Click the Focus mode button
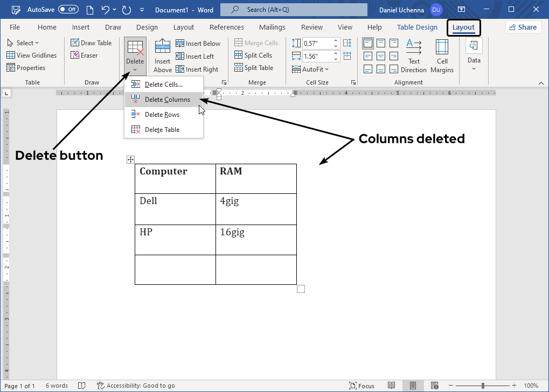Viewport: 549px width, 392px height. [362, 386]
